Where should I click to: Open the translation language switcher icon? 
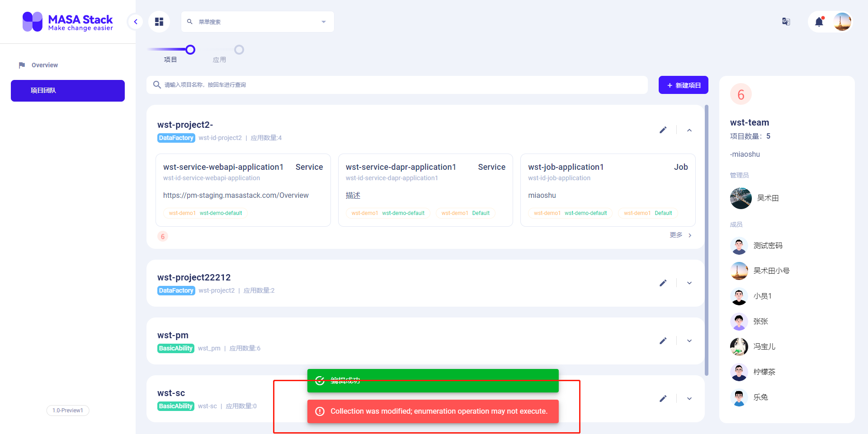coord(786,21)
